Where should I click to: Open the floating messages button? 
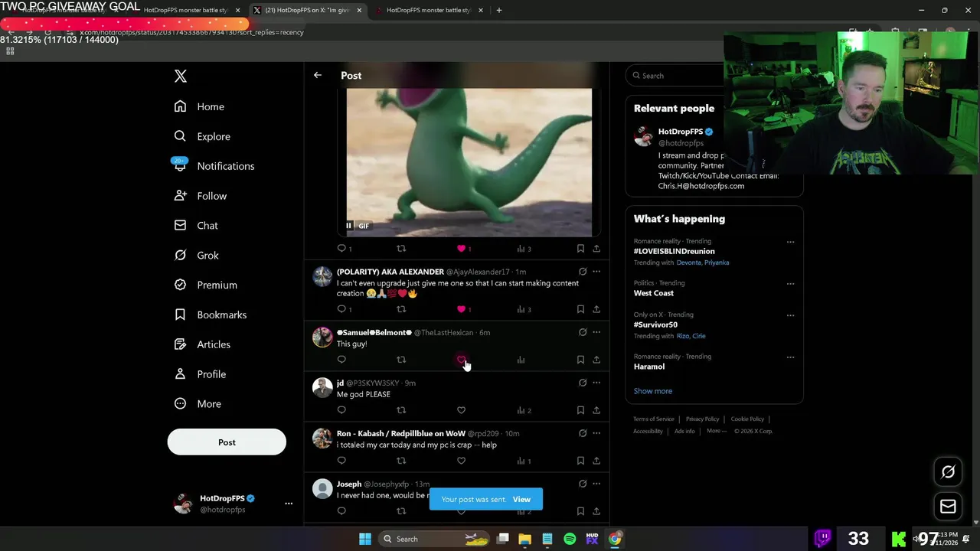(948, 507)
